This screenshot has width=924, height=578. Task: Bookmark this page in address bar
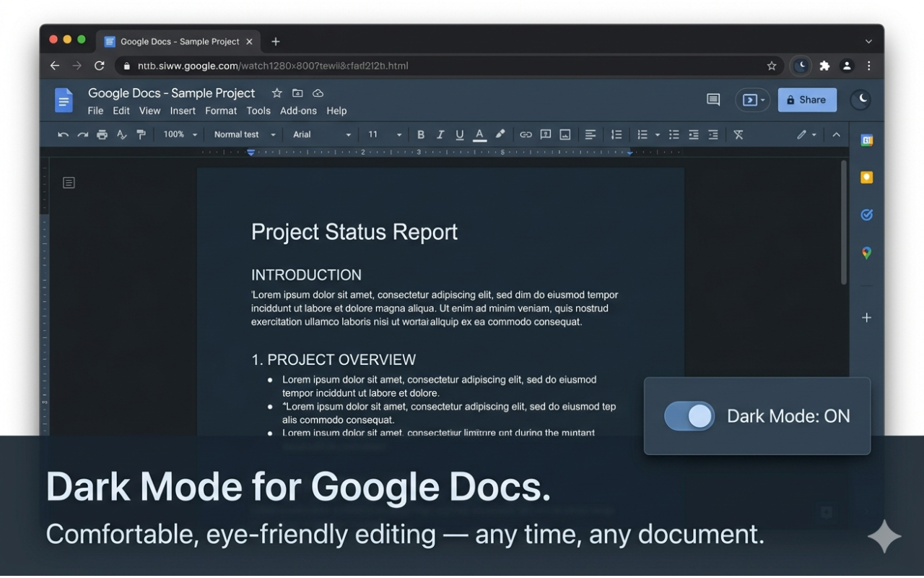[x=772, y=66]
